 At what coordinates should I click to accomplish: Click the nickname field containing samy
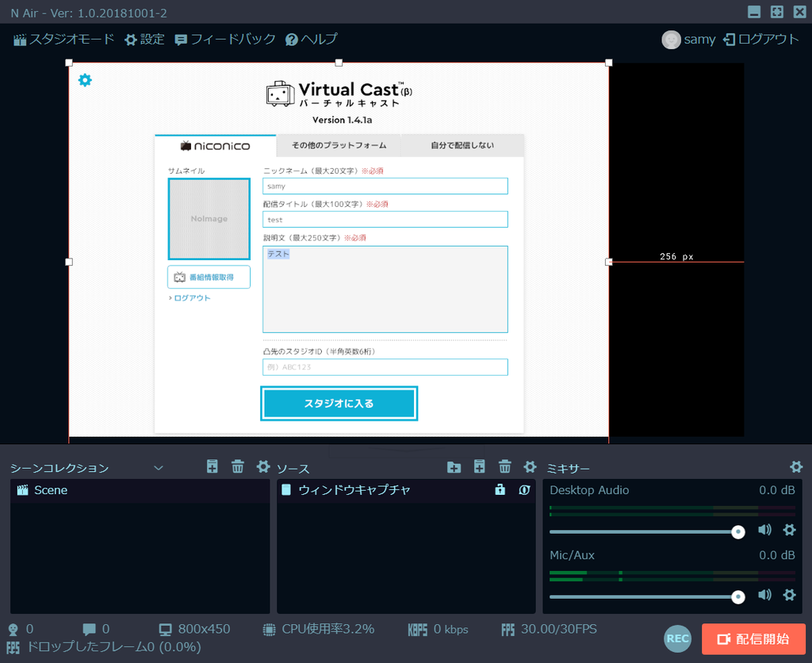tap(385, 186)
